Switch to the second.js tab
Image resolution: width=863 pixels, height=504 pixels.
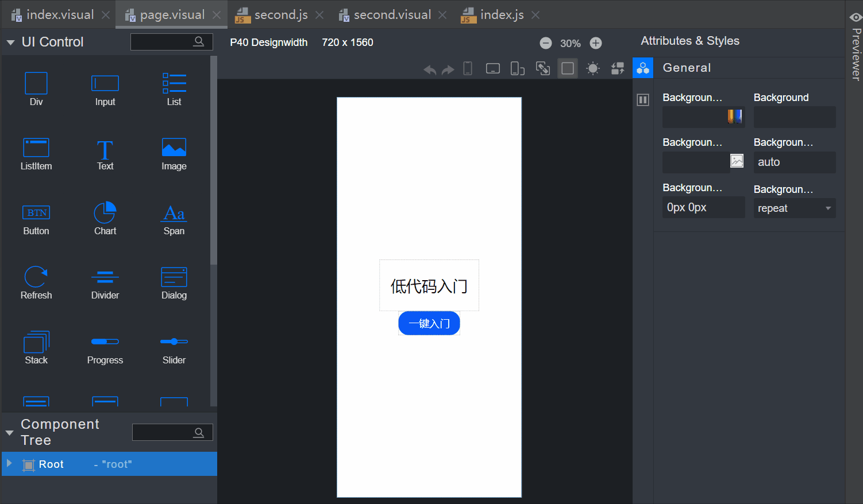coord(272,15)
